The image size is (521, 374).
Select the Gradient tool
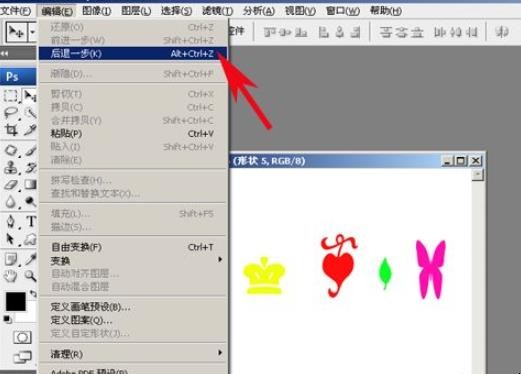(30, 184)
